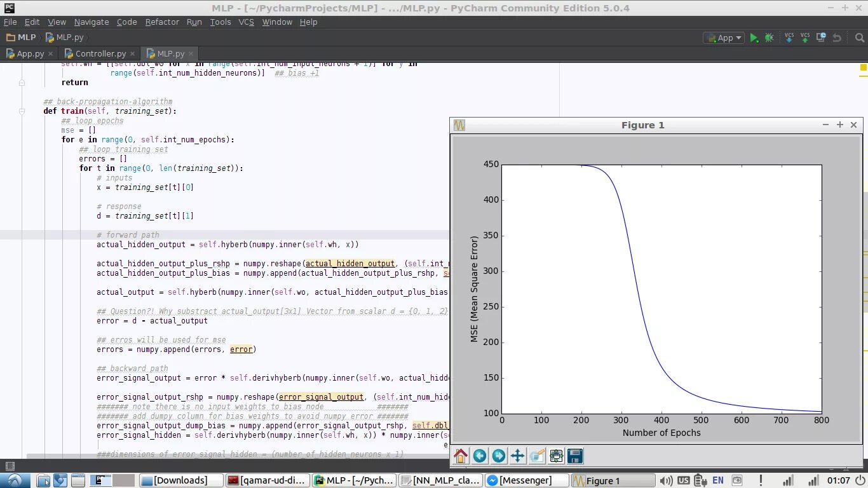Close the Controller.py editor tab

click(x=132, y=54)
